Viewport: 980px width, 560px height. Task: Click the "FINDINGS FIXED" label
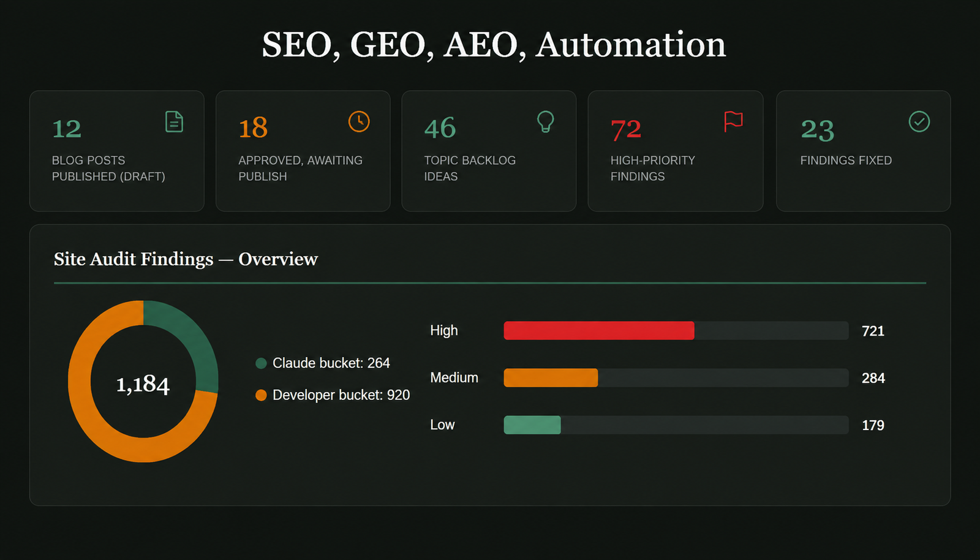pyautogui.click(x=846, y=161)
